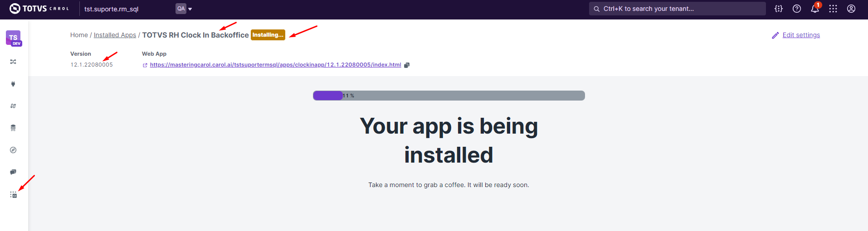Open the data mapping icon in sidebar
Viewport: 868px width, 231px height.
pos(13,106)
